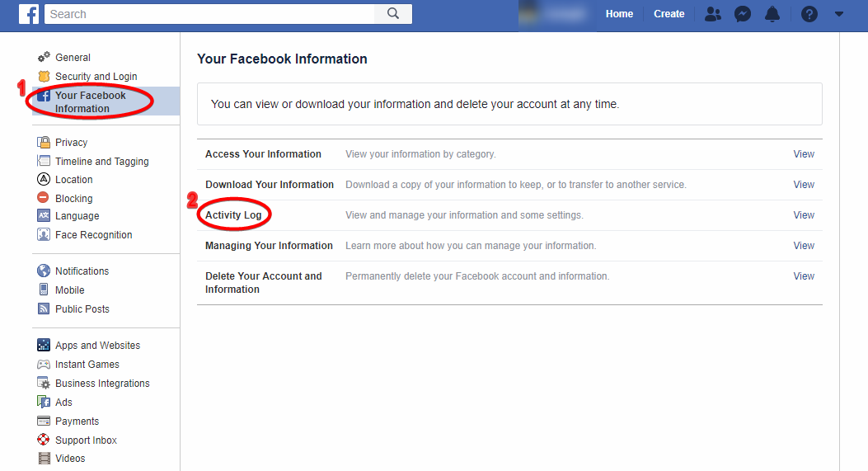Open the Quick Help question mark icon
Image resolution: width=868 pixels, height=471 pixels.
pyautogui.click(x=809, y=14)
